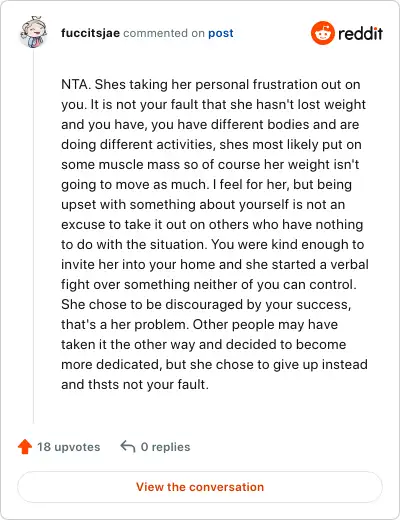Click the line starting "upset with something about yourself"
The height and width of the screenshot is (520, 400).
203,205
